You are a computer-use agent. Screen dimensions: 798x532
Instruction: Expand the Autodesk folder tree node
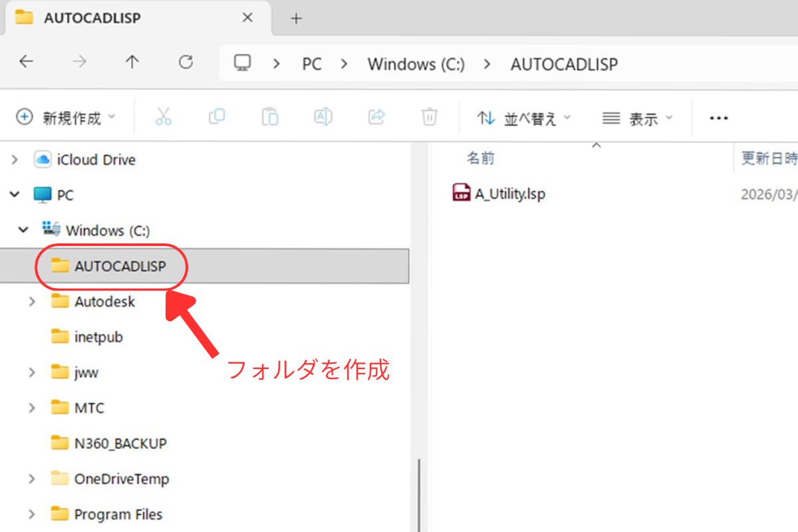click(32, 302)
